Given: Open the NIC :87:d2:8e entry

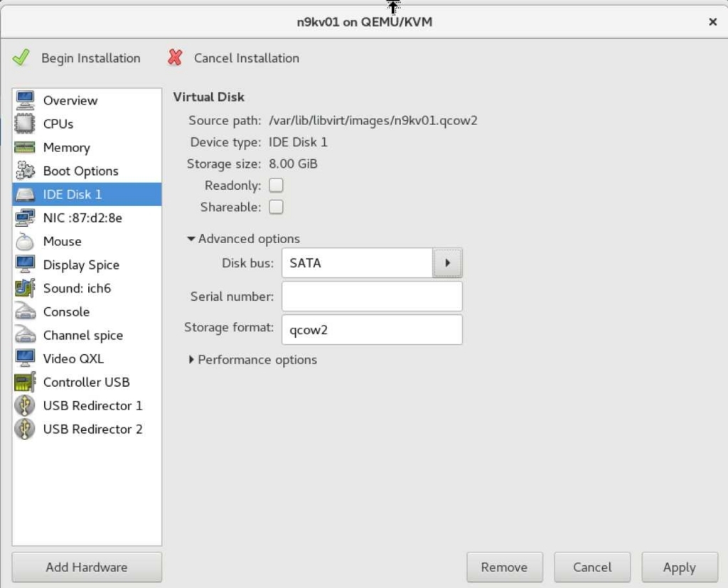Looking at the screenshot, I should point(87,218).
